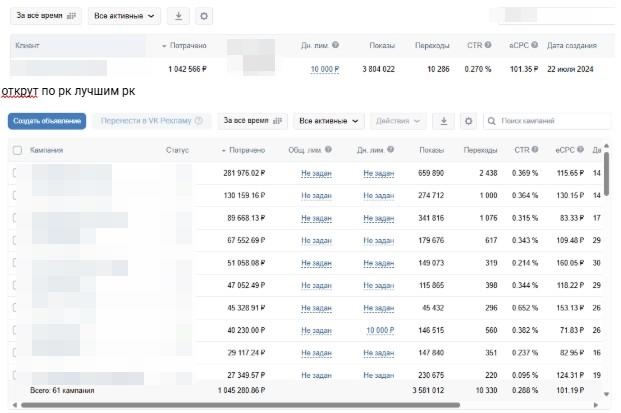The image size is (621, 413).
Task: Click eCPC value 160.05 ₽
Action: pos(570,263)
